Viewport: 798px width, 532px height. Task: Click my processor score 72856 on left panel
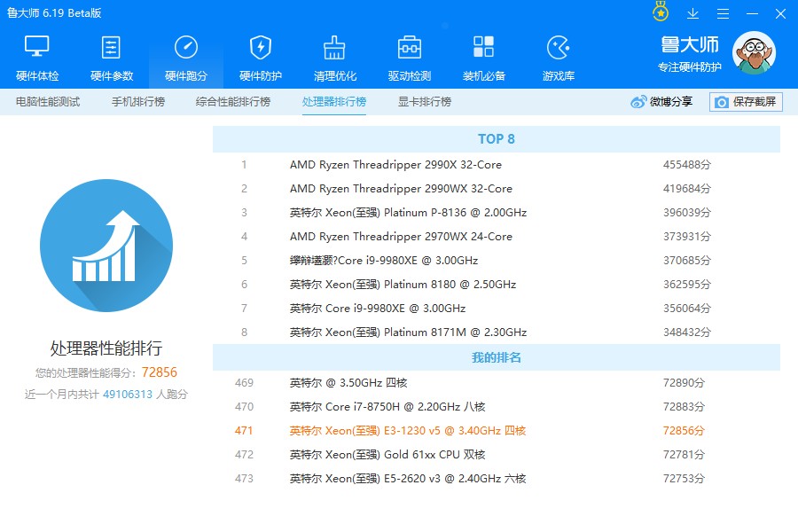160,372
